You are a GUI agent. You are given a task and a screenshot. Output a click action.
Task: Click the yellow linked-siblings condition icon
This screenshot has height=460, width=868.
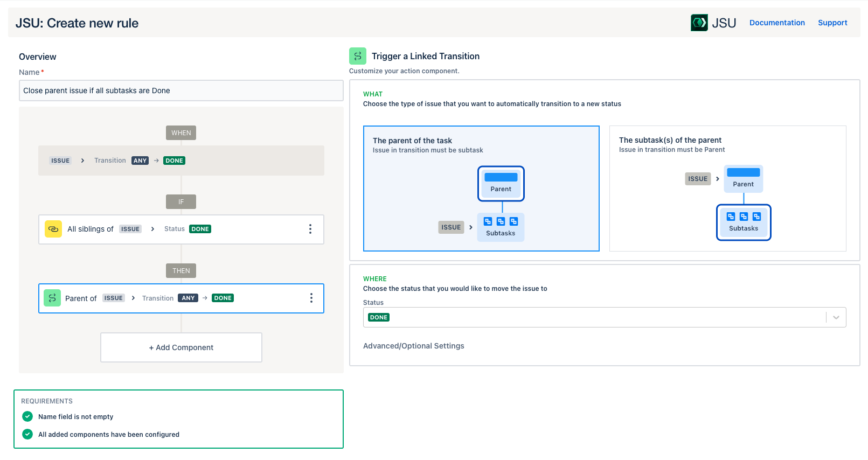53,229
